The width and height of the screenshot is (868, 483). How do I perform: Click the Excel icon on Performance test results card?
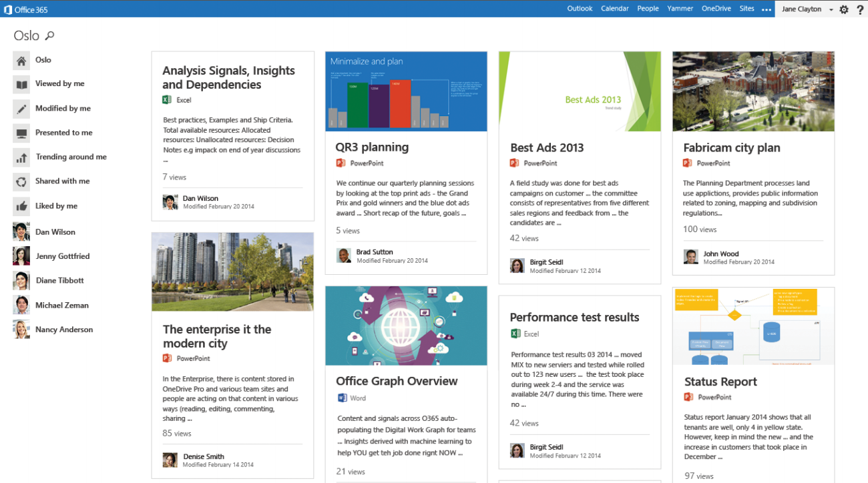coord(515,334)
